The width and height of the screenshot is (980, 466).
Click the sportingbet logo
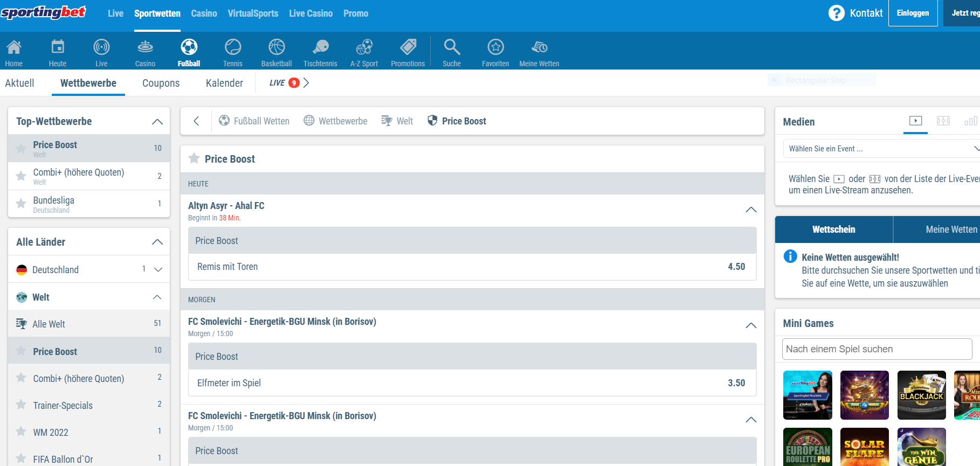click(x=43, y=12)
